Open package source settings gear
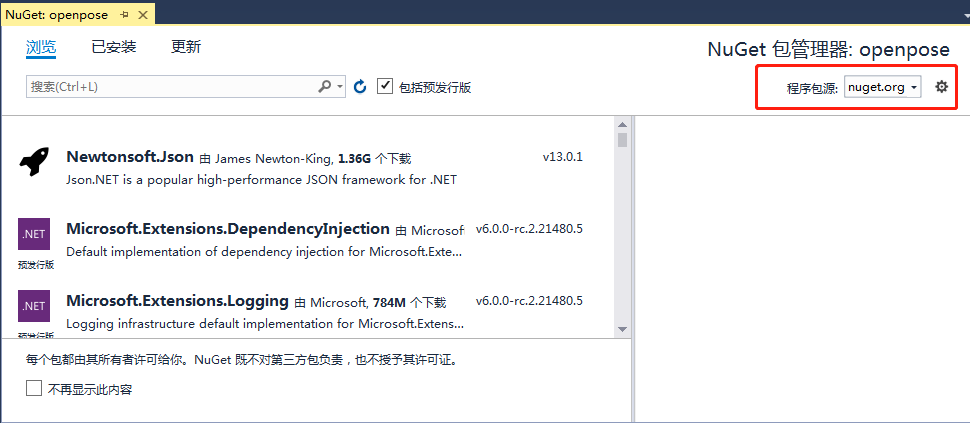 (x=941, y=87)
